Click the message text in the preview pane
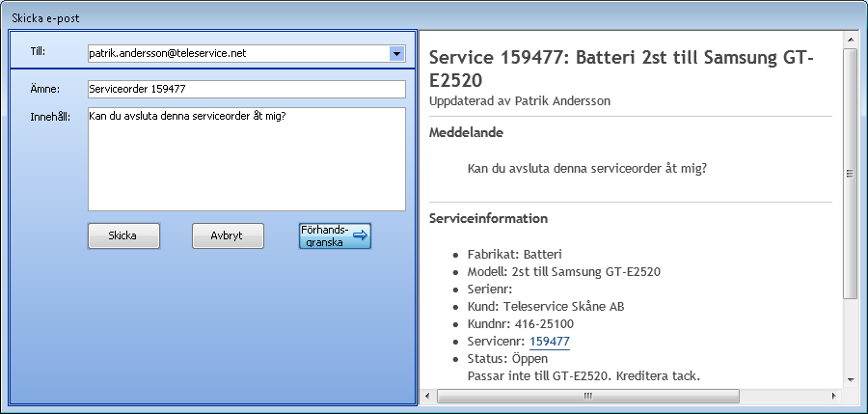This screenshot has height=414, width=868. [586, 168]
